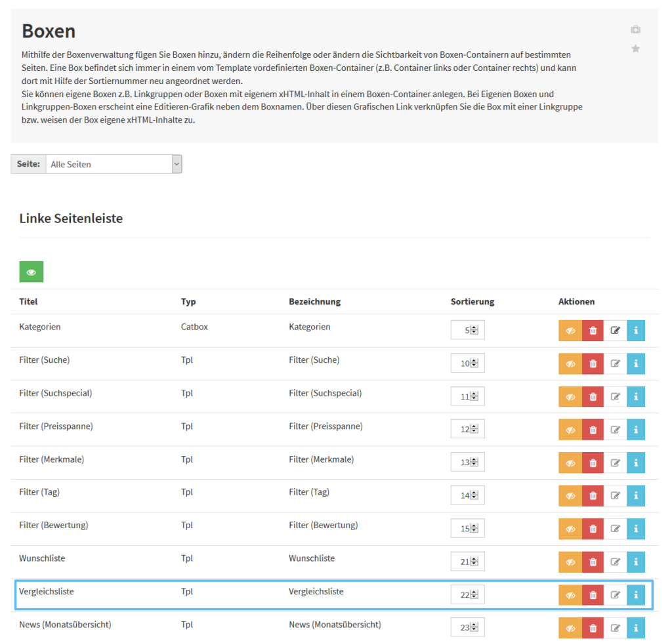Click the Sortierung column header

coord(472,302)
